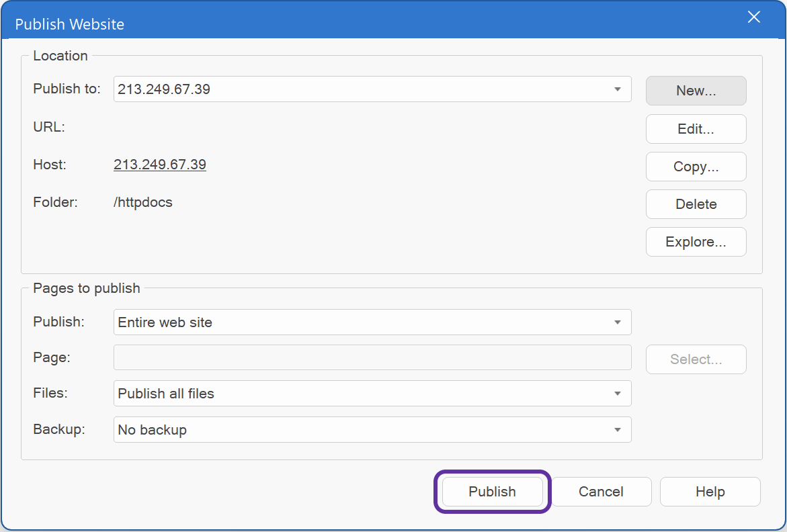The height and width of the screenshot is (532, 787).
Task: Open the Files 'Publish all files' dropdown
Action: (x=617, y=394)
